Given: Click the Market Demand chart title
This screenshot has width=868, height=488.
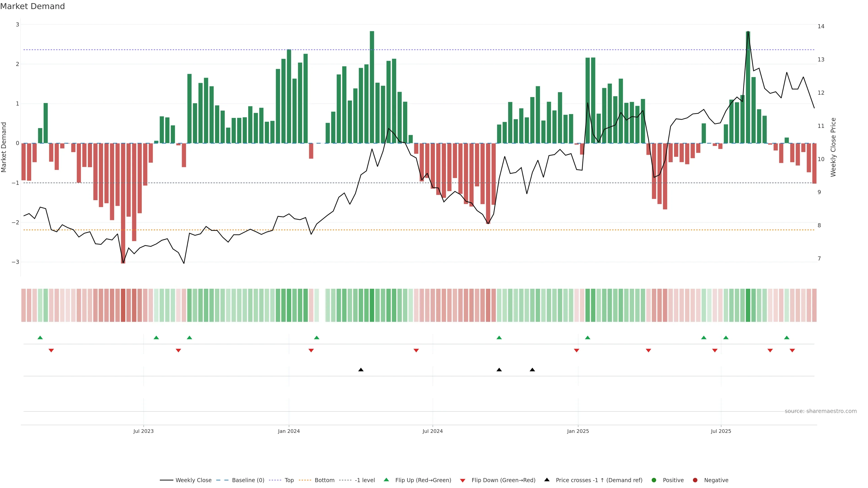Looking at the screenshot, I should click(32, 6).
